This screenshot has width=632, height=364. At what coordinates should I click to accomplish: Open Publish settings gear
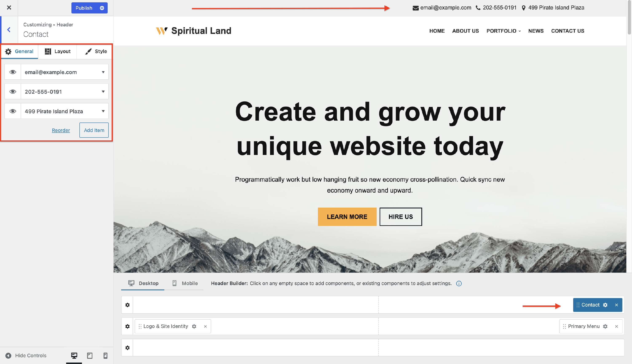102,8
